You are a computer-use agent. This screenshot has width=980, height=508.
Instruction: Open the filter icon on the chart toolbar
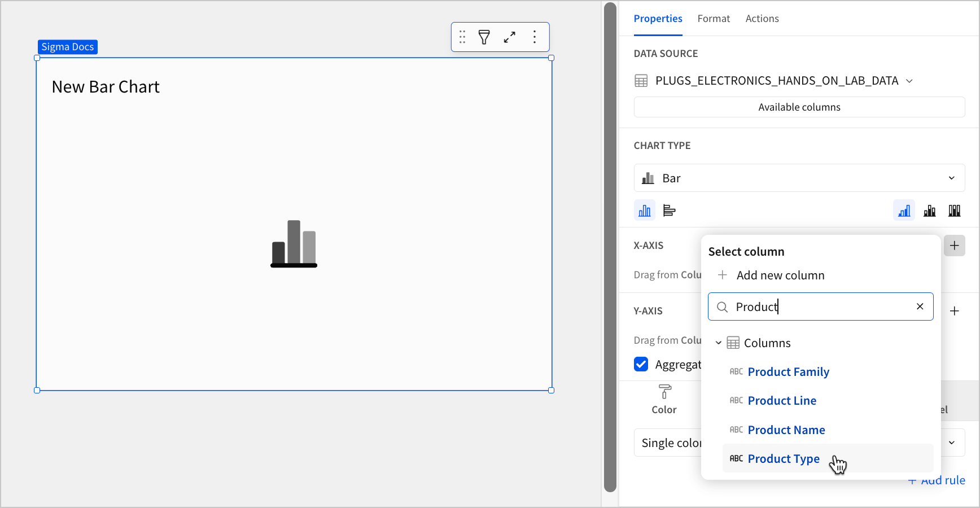click(x=484, y=37)
